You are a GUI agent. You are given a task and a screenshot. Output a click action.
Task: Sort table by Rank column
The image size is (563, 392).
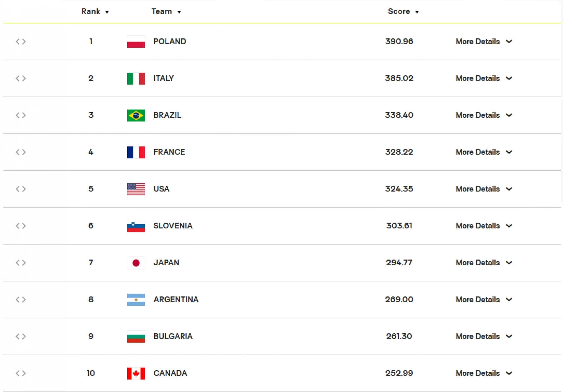pyautogui.click(x=95, y=11)
